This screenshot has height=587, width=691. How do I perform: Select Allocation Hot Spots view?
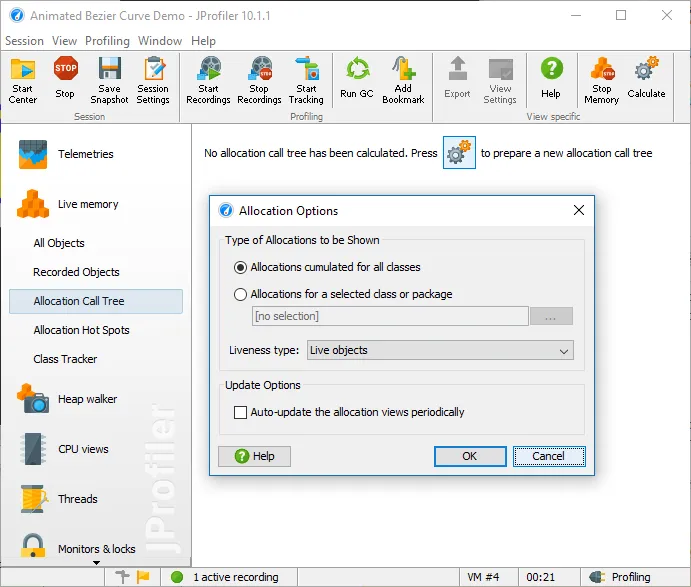(82, 330)
